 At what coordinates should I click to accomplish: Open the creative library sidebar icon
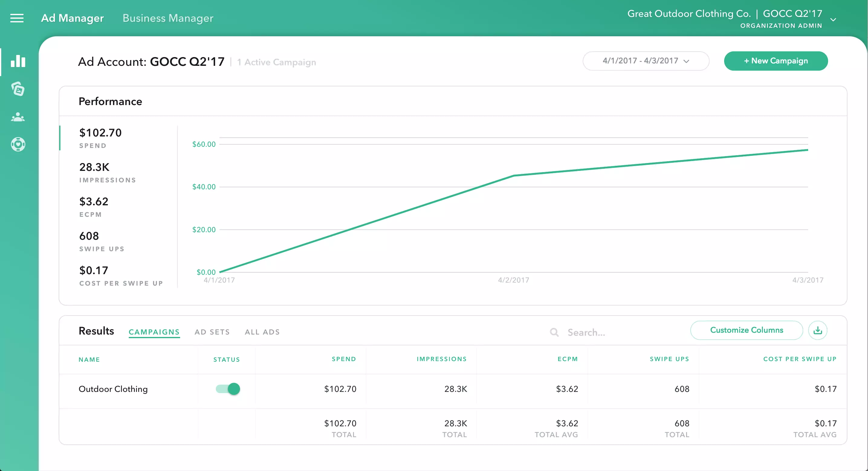coord(18,89)
